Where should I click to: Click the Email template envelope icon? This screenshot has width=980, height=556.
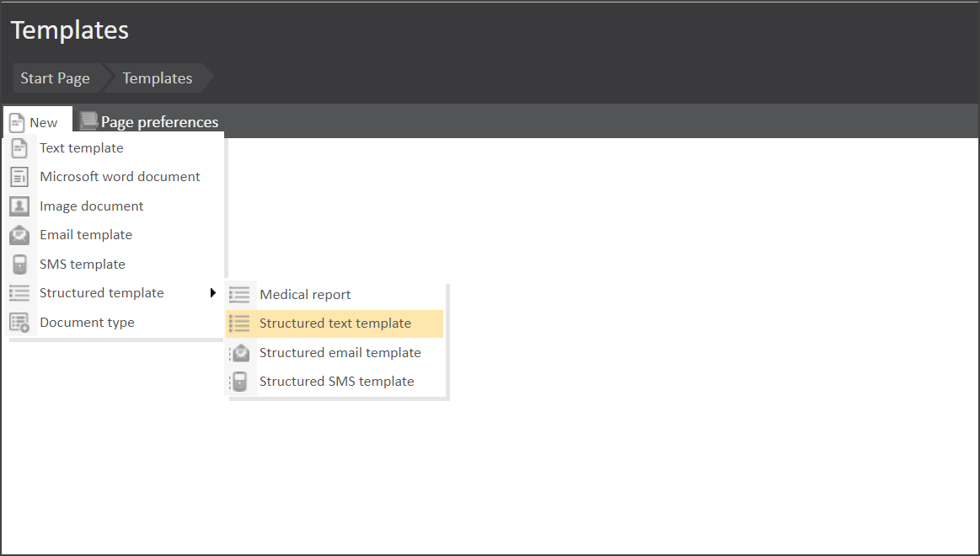[19, 235]
